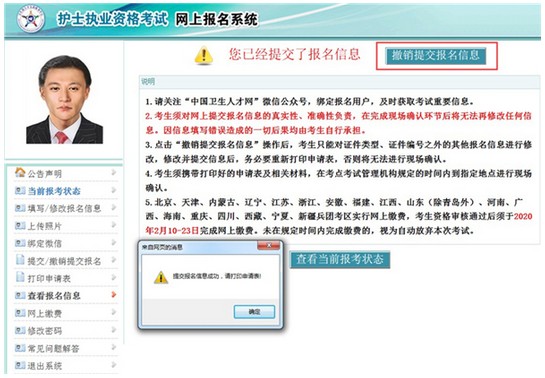
Task: Click the icon next to 当前报考状态
Action: click(x=20, y=190)
